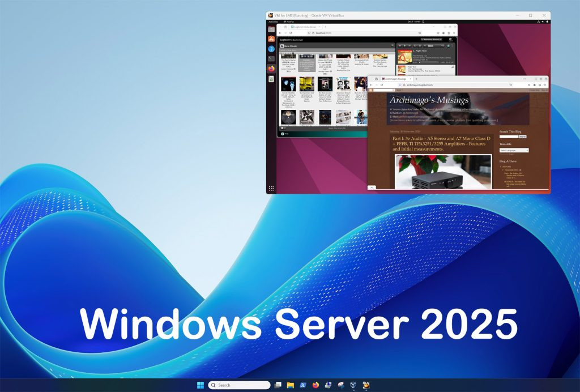This screenshot has width=580, height=392.
Task: Expand the Select Language translate dropdown
Action: pos(514,150)
